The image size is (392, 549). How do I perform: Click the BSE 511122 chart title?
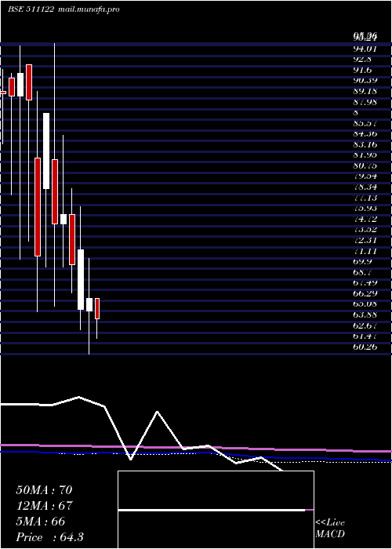31,9
